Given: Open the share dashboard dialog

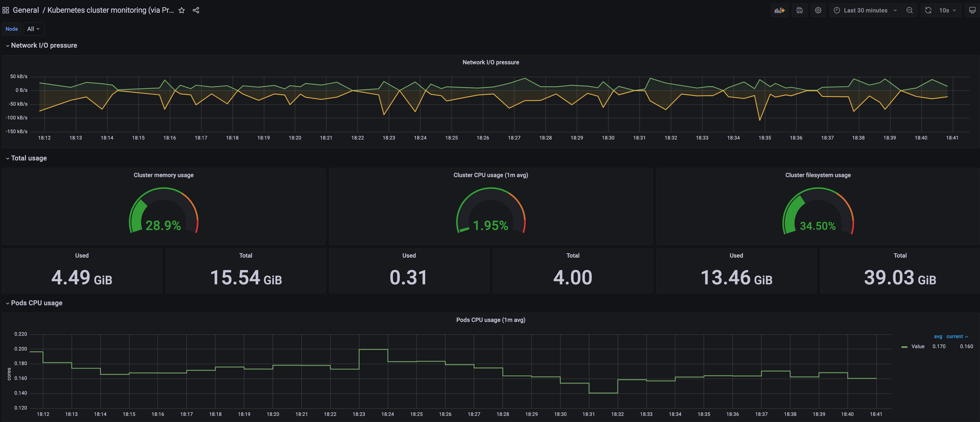Looking at the screenshot, I should tap(196, 10).
